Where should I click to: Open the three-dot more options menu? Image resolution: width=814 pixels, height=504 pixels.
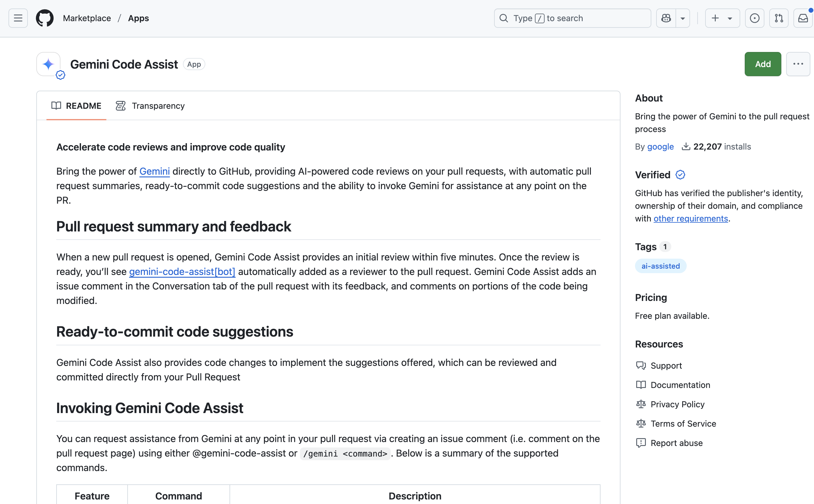pos(798,64)
